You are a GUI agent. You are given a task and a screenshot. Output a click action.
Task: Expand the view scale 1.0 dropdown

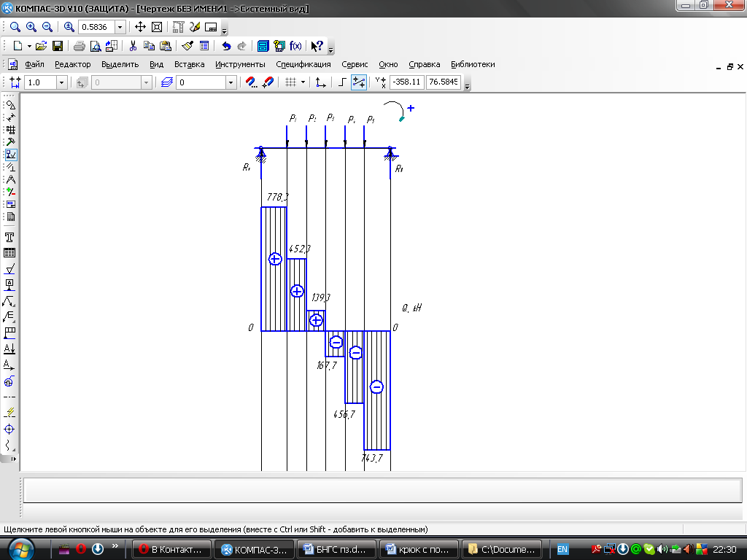[x=62, y=82]
